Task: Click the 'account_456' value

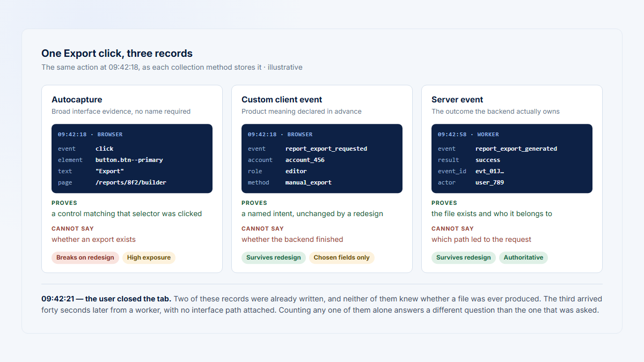Action: pos(305,160)
